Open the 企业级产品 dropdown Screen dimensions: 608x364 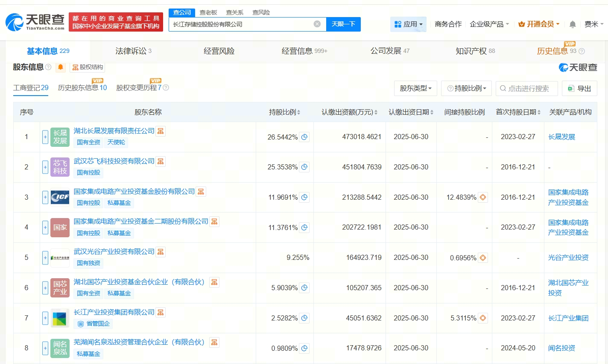tap(489, 24)
